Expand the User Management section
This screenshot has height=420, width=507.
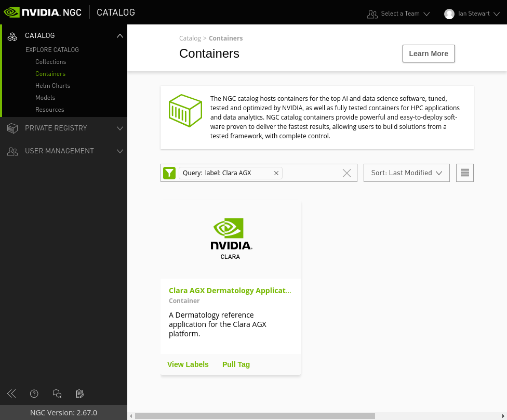click(63, 151)
